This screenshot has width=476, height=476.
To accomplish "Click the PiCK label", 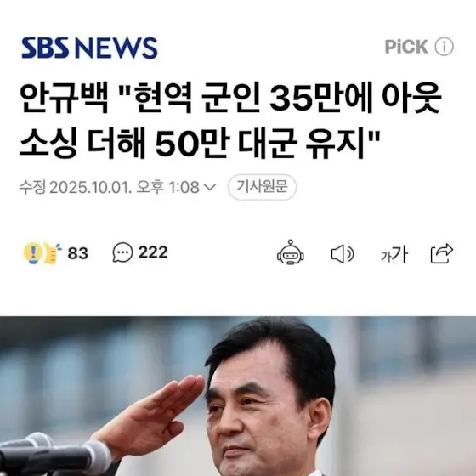I will pos(406,47).
